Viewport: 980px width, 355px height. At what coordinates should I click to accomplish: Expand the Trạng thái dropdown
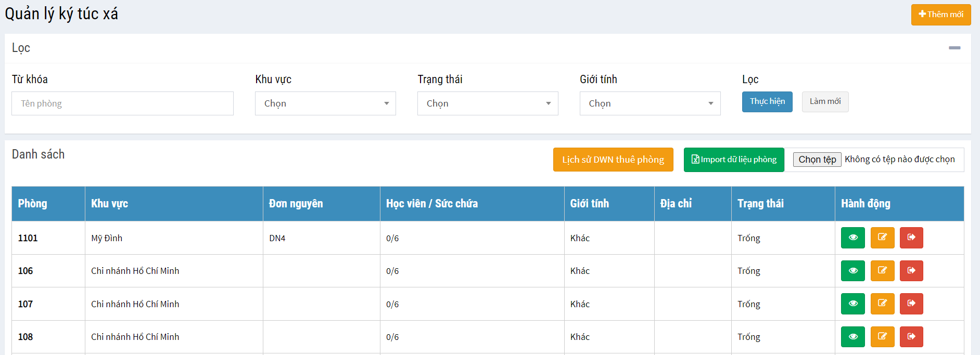488,103
